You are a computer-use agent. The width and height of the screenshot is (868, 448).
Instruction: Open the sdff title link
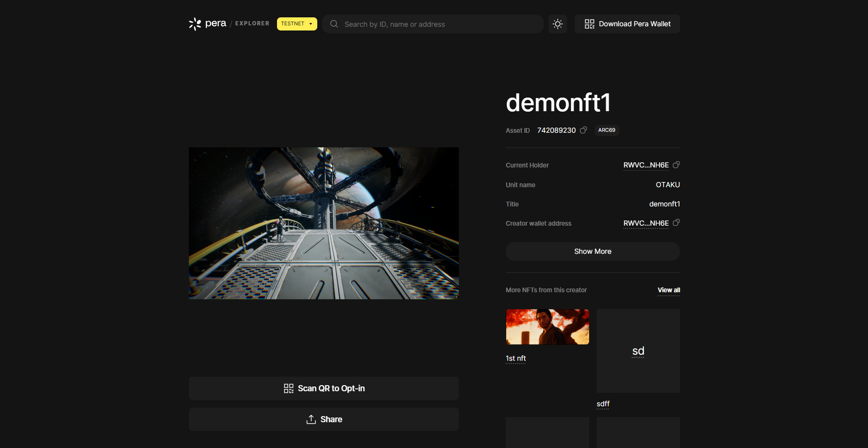pyautogui.click(x=603, y=404)
